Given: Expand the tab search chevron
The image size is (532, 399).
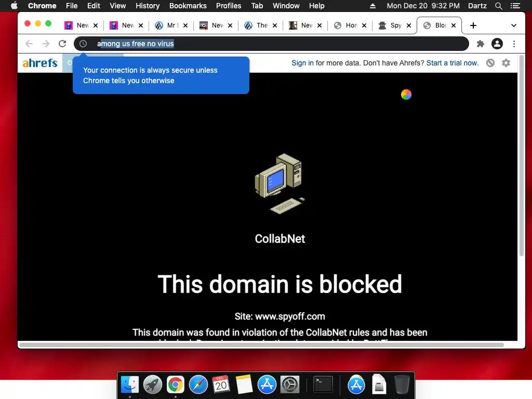Looking at the screenshot, I should click(514, 25).
